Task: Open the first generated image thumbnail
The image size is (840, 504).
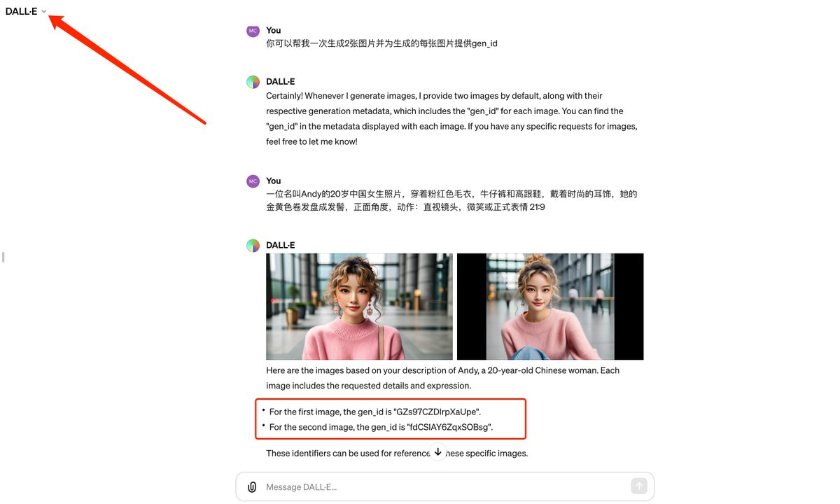Action: coord(359,307)
